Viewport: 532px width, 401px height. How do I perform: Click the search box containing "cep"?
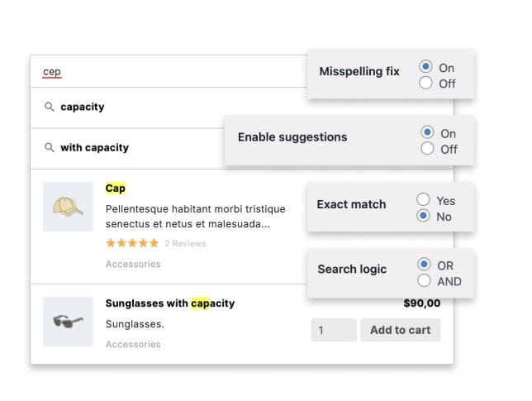coord(165,72)
